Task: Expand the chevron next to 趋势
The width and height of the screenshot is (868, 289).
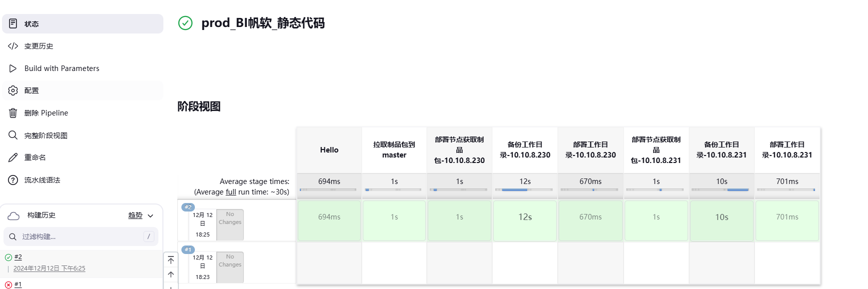Action: coord(150,216)
